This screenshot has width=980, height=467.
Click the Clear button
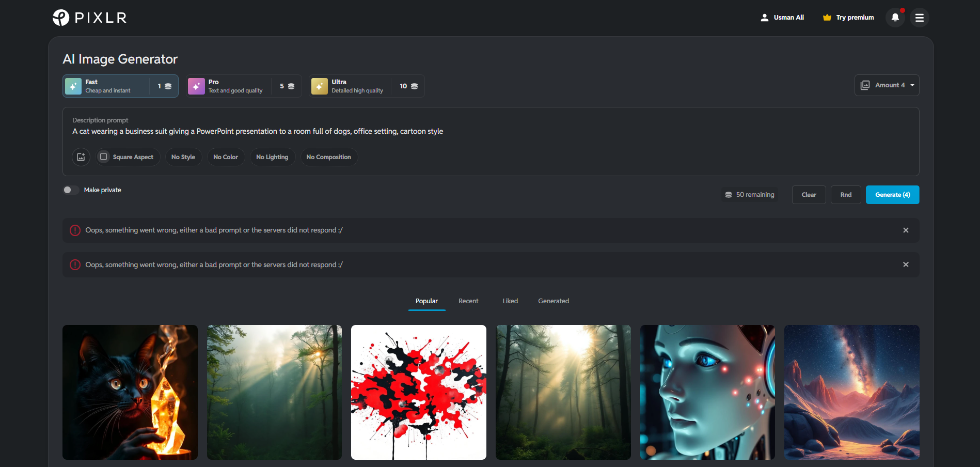809,194
